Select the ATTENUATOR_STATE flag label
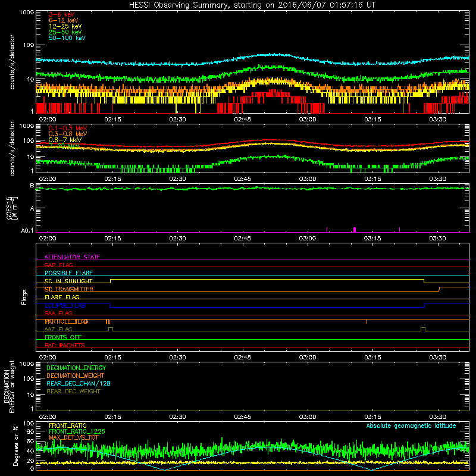Image resolution: width=476 pixels, height=476 pixels. coord(72,257)
